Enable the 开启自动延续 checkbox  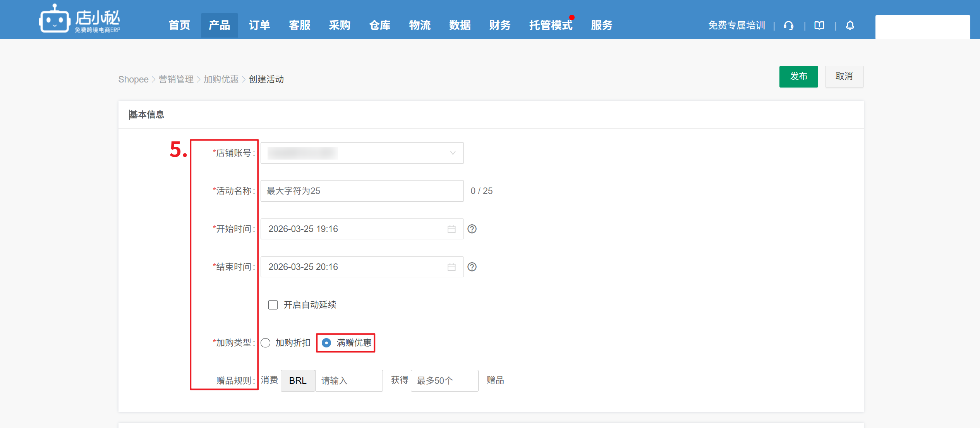273,305
